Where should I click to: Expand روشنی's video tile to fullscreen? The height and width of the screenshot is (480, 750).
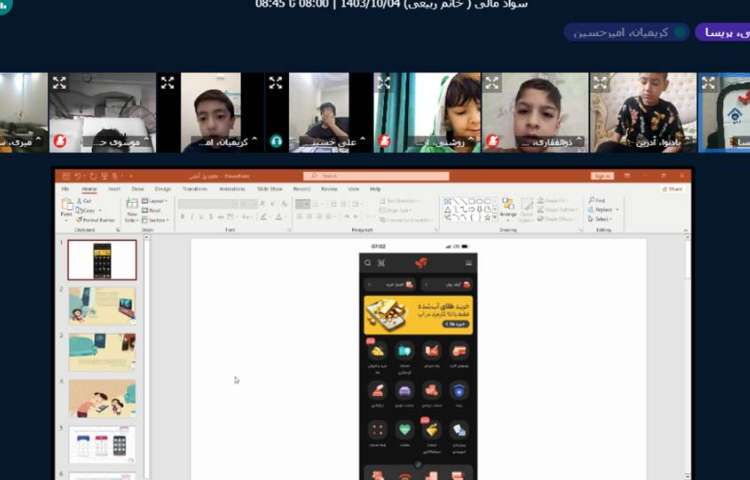[x=384, y=83]
